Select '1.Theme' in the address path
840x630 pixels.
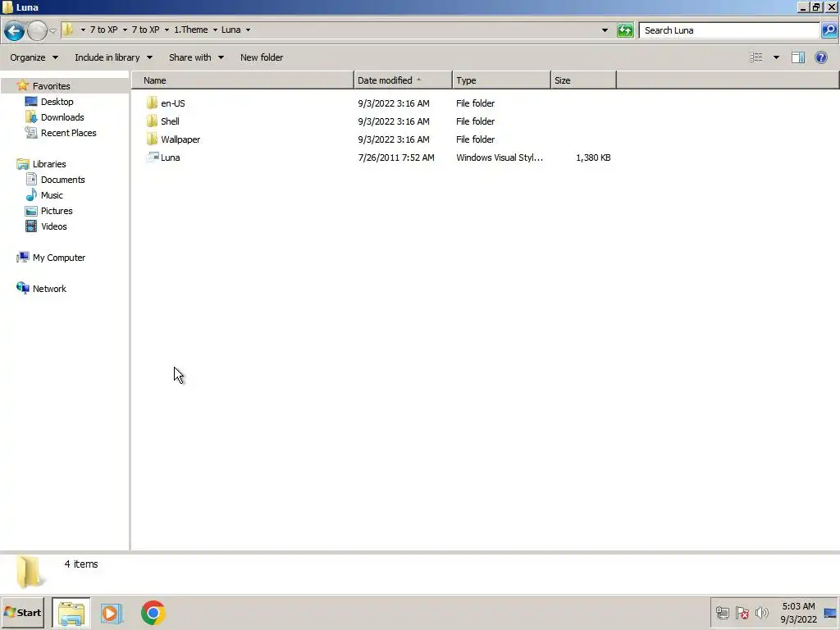190,30
